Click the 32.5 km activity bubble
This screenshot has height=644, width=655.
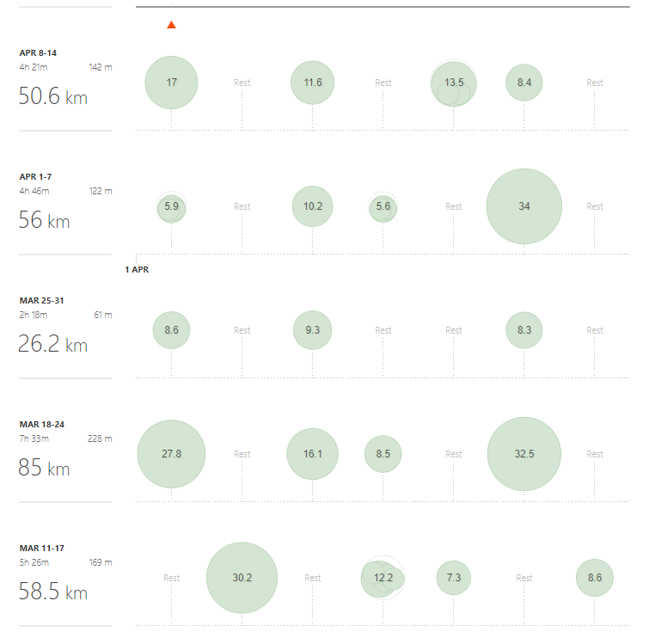point(524,454)
